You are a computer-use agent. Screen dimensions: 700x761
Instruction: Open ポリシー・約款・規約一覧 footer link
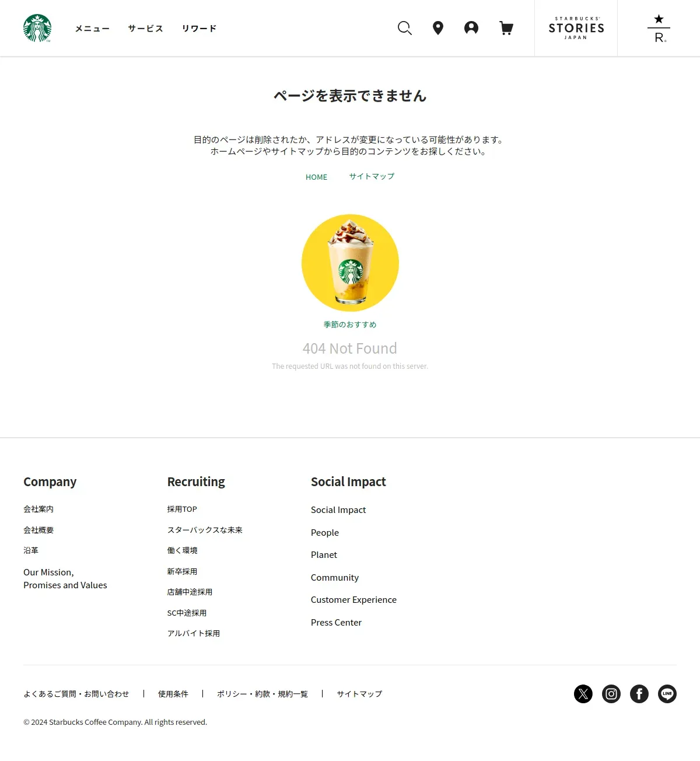click(262, 694)
